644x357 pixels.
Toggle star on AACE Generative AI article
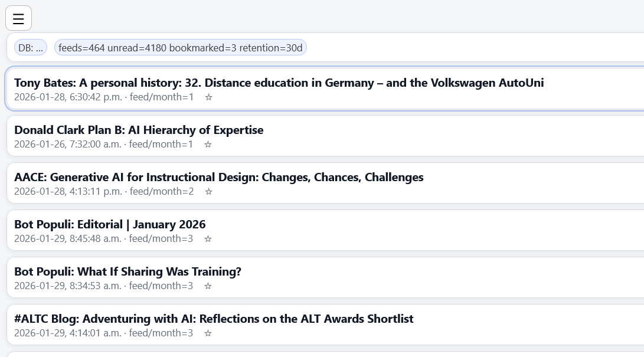(x=208, y=192)
